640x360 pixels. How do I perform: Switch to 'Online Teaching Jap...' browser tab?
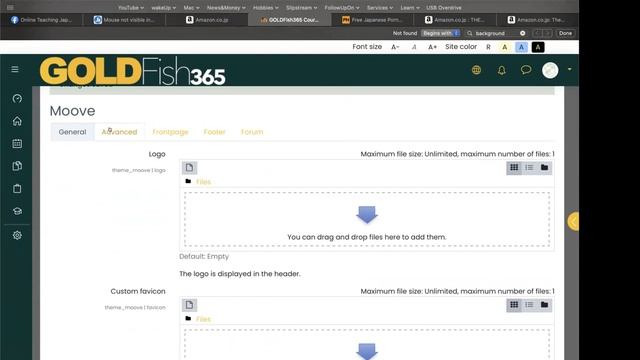click(41, 20)
